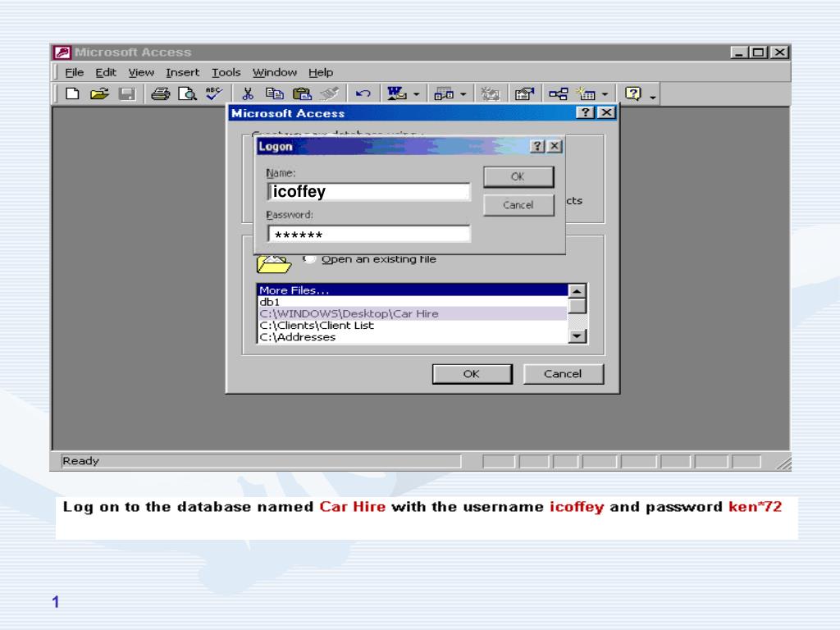Open the New Object dropdown arrow
The width and height of the screenshot is (840, 630).
coord(605,95)
